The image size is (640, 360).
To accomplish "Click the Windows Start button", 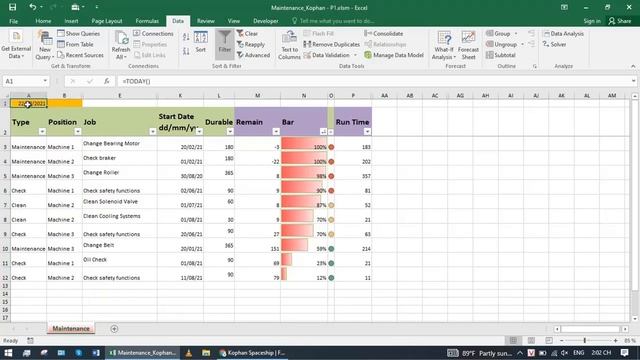I will (8, 353).
